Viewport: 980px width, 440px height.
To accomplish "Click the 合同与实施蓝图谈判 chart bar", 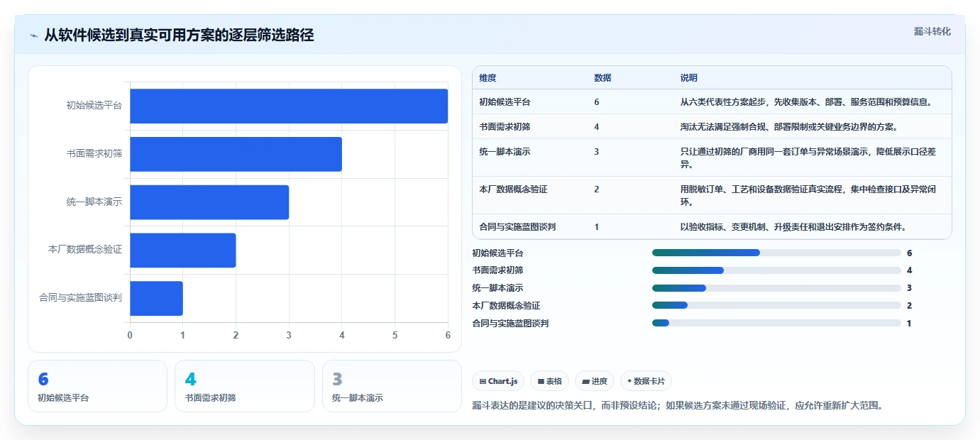I will pyautogui.click(x=156, y=298).
